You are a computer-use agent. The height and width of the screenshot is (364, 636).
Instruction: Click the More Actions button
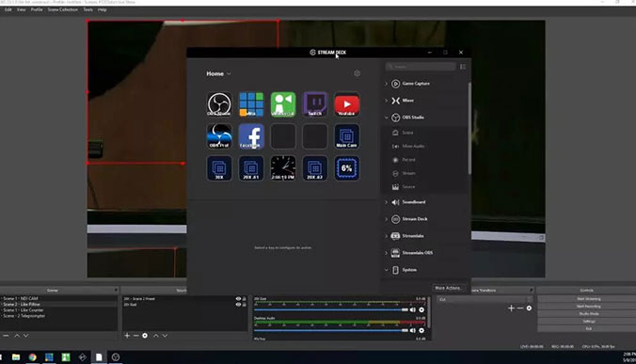click(x=448, y=288)
